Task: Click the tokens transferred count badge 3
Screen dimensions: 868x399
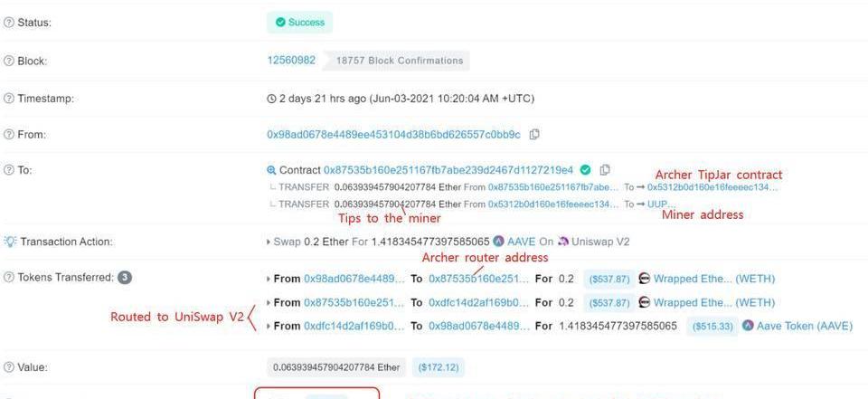Action: (125, 277)
